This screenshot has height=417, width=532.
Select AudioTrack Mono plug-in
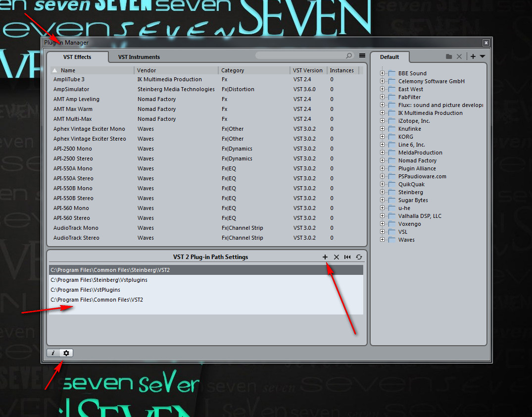pos(207,228)
